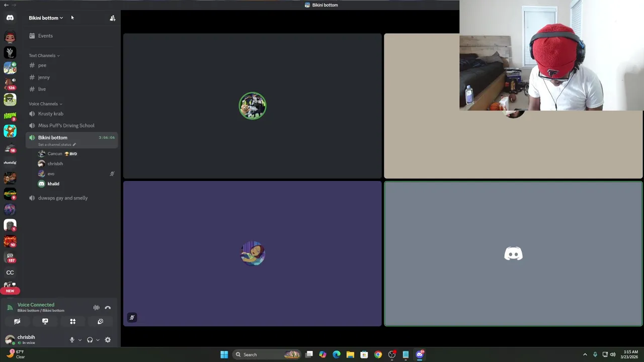The image size is (644, 362).
Task: Open the pee text channel
Action: [71, 65]
